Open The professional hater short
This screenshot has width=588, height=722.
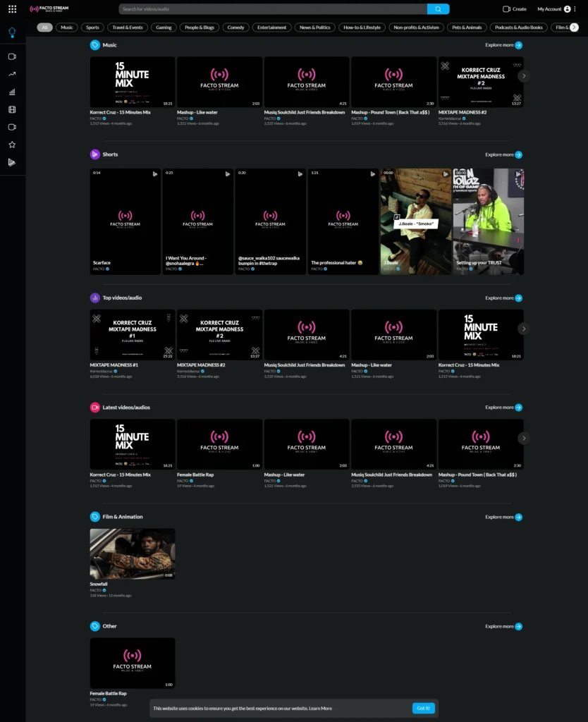(343, 221)
